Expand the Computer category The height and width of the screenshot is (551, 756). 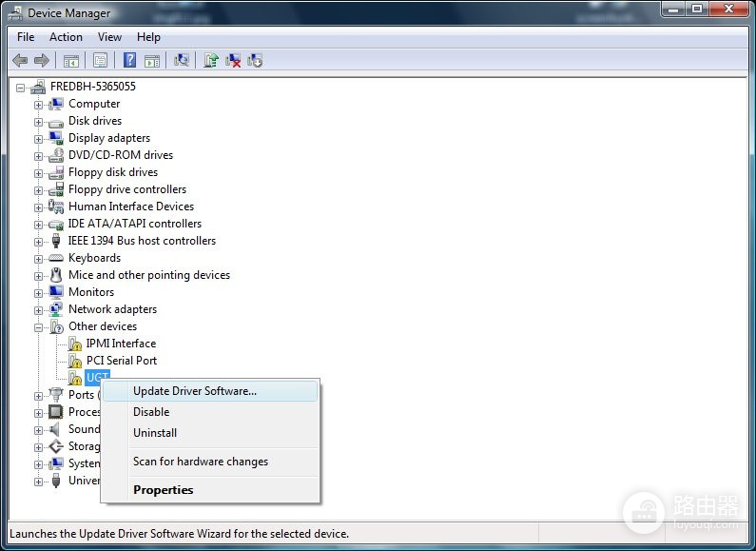(x=38, y=105)
